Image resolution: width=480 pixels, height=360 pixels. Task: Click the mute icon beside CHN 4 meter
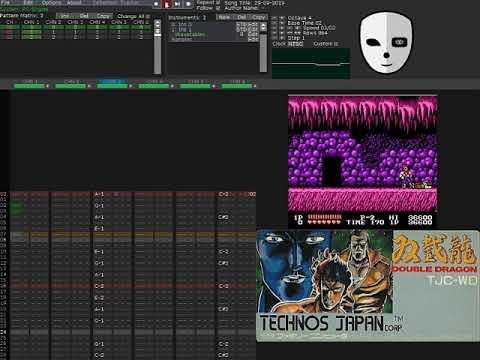(x=172, y=86)
